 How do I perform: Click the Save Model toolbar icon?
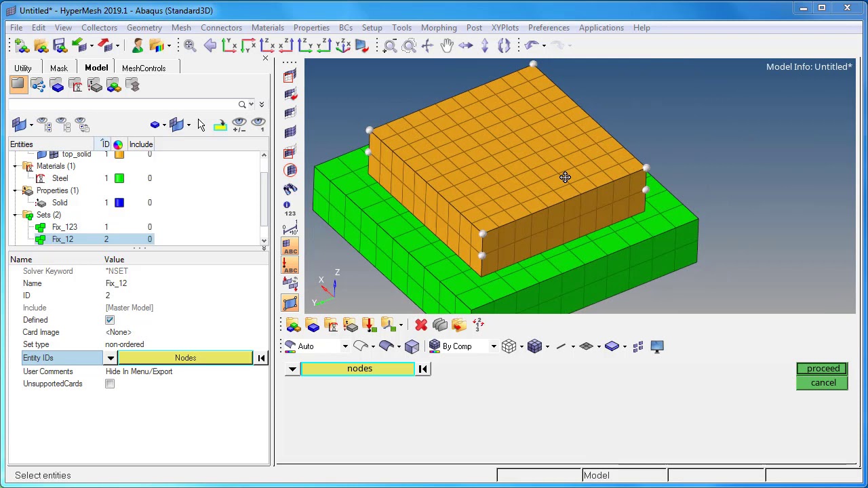coord(60,45)
